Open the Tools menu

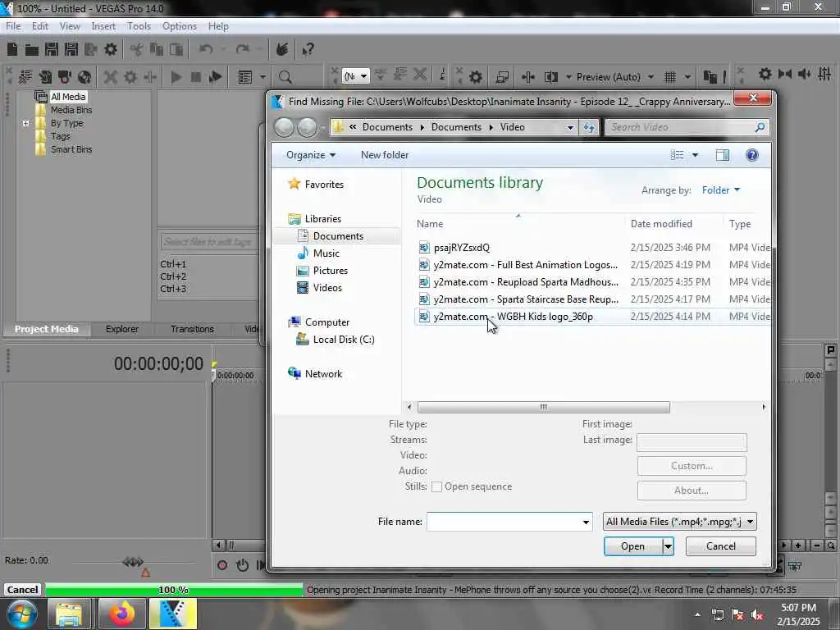139,25
